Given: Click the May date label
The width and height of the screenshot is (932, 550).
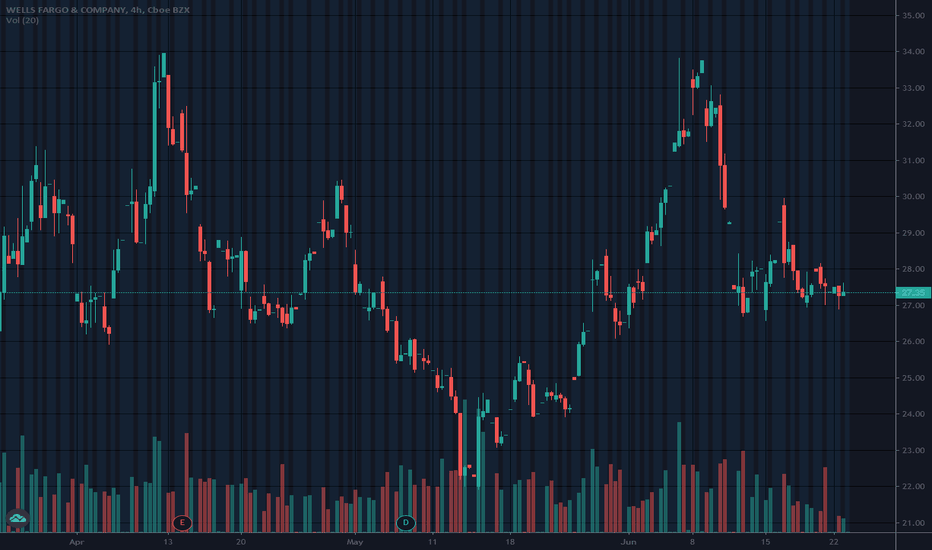Looking at the screenshot, I should [x=355, y=542].
